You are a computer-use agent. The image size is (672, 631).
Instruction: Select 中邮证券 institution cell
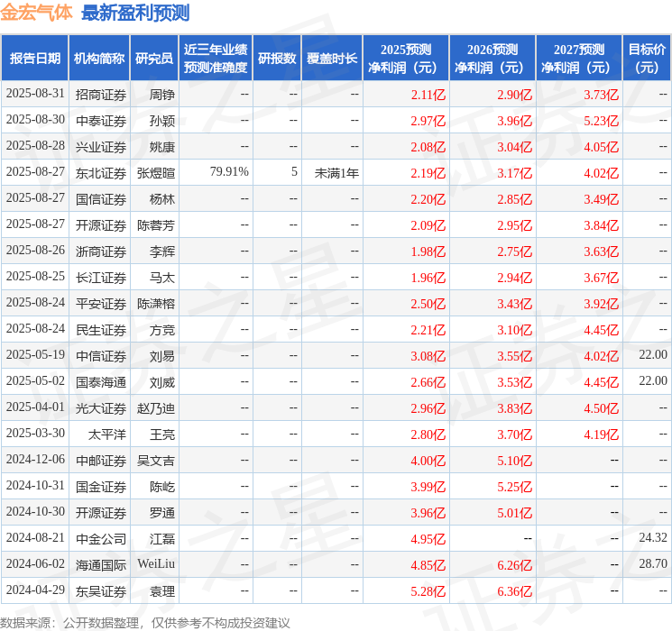pos(101,461)
